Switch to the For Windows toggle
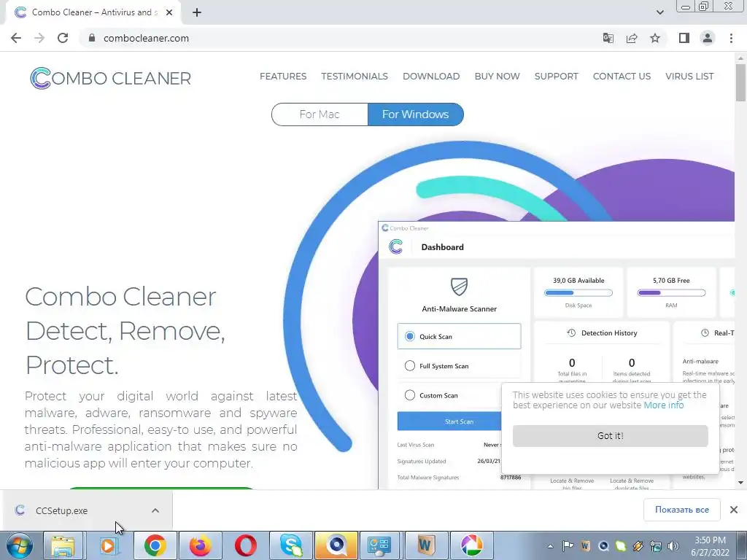This screenshot has height=560, width=747. pos(415,114)
